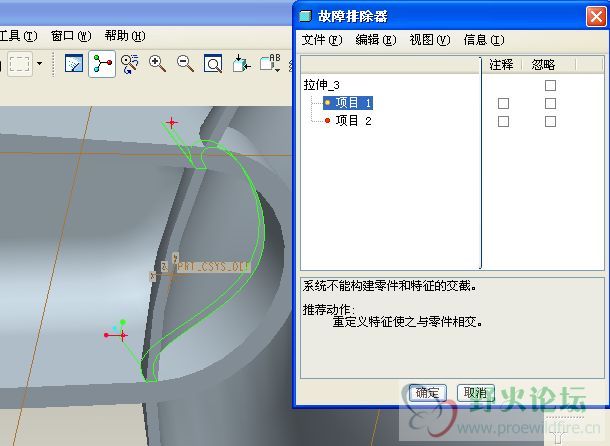
Task: Click the saved view list AB icon
Action: coord(270,63)
